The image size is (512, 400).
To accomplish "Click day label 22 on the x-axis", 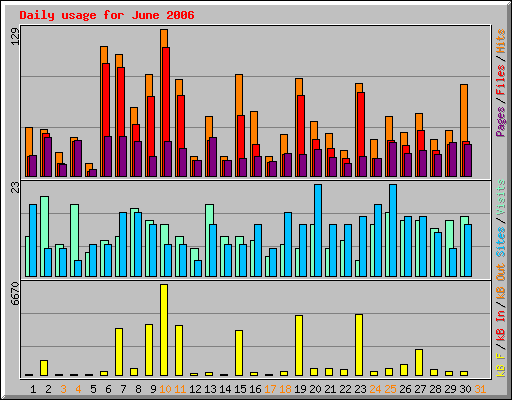I will pyautogui.click(x=345, y=389).
